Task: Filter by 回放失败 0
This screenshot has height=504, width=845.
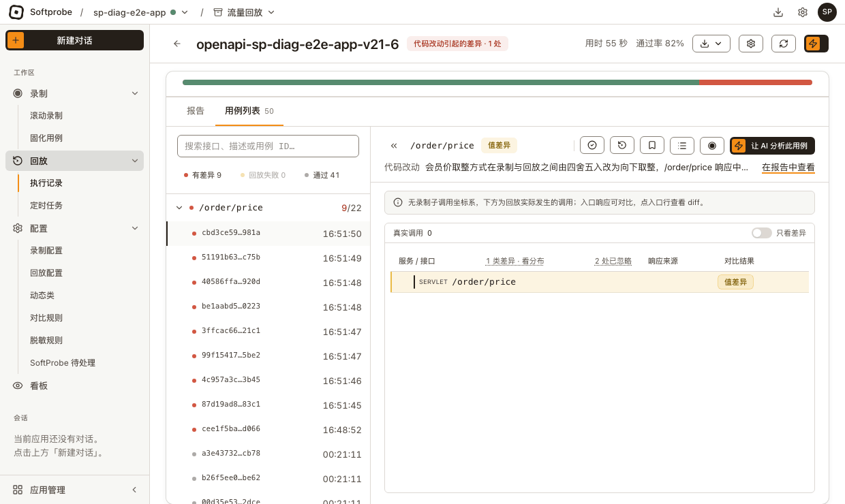Action: click(x=262, y=175)
